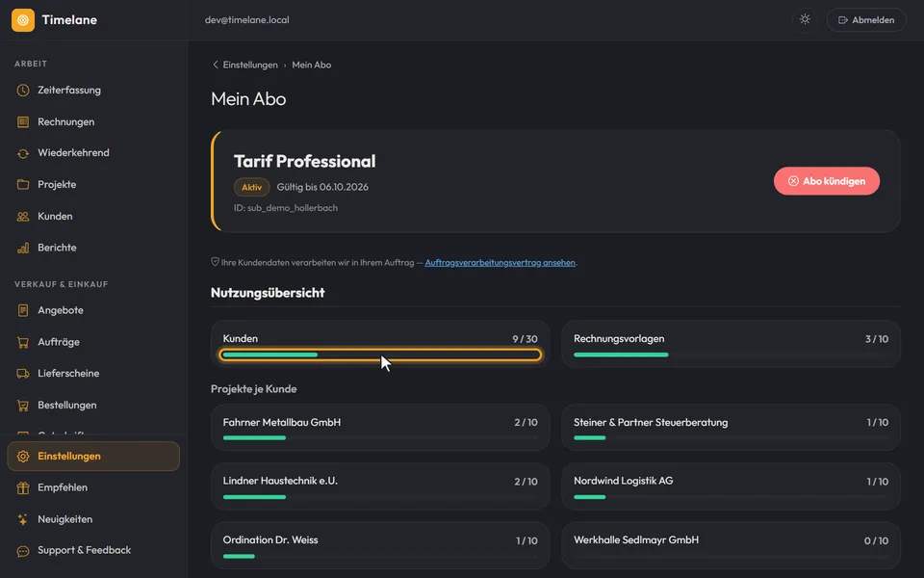Open the Neuigkeiten sparkle icon
The width and height of the screenshot is (924, 578).
[x=23, y=519]
